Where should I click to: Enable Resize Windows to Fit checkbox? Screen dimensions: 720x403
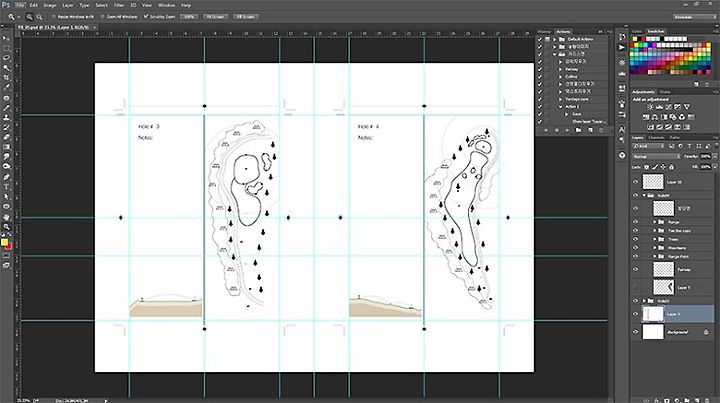click(x=53, y=17)
